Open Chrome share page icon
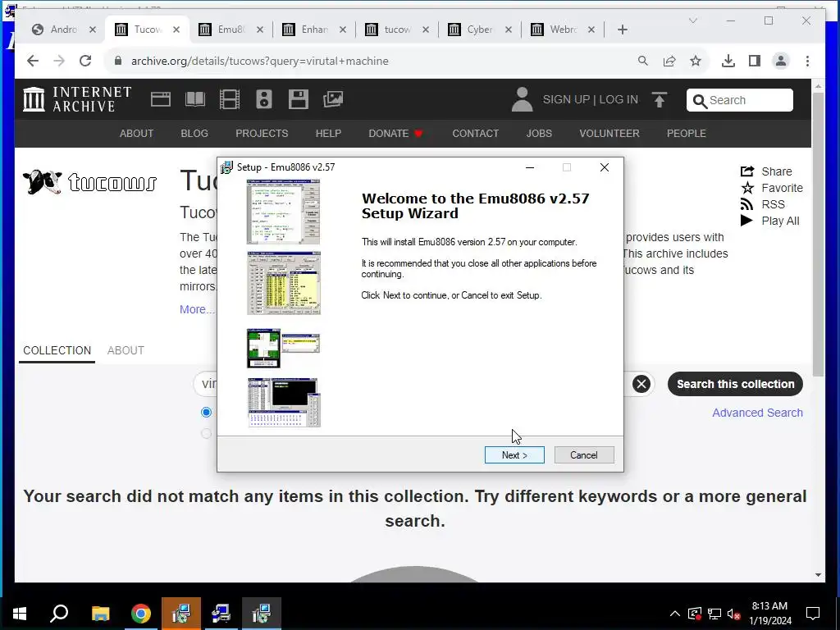The height and width of the screenshot is (630, 840). 669,61
